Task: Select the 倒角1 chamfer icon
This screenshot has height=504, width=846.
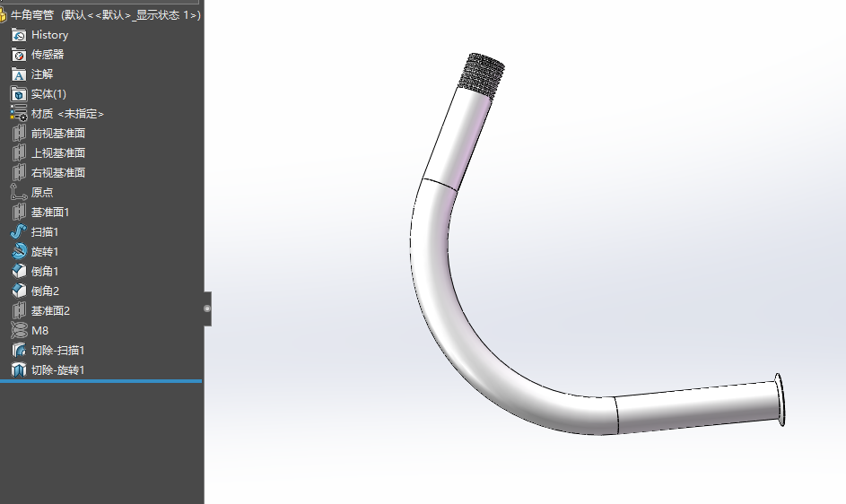Action: pos(19,271)
